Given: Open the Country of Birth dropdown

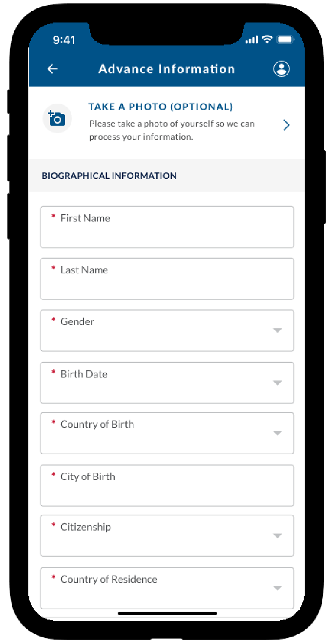Looking at the screenshot, I should coord(277,433).
